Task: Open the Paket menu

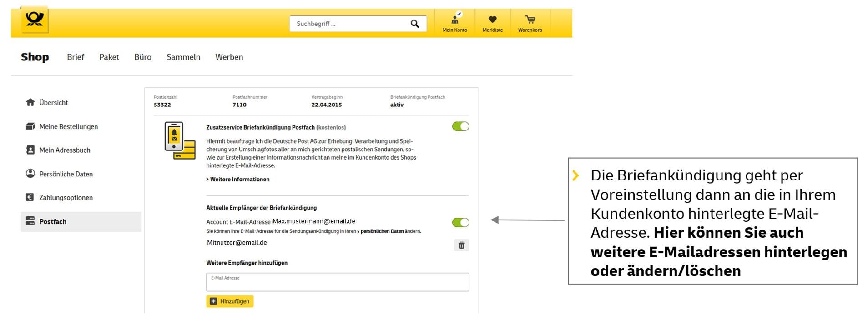Action: (109, 57)
